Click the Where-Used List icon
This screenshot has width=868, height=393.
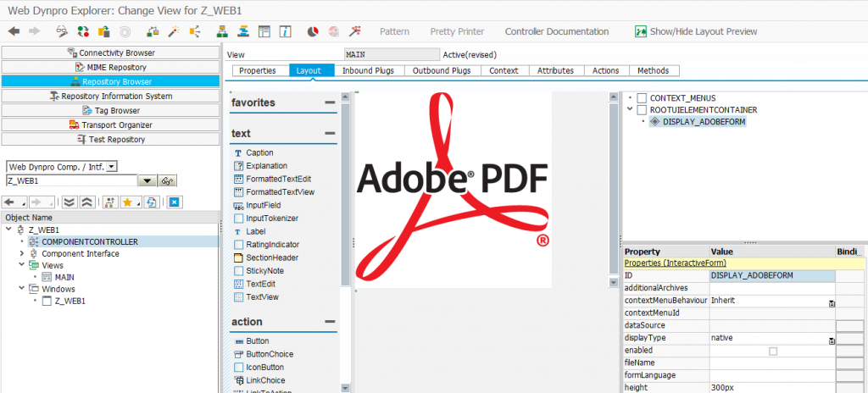pos(194,31)
